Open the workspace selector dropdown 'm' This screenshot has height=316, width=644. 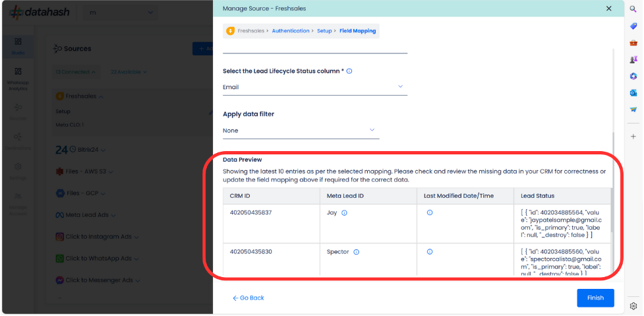[121, 13]
